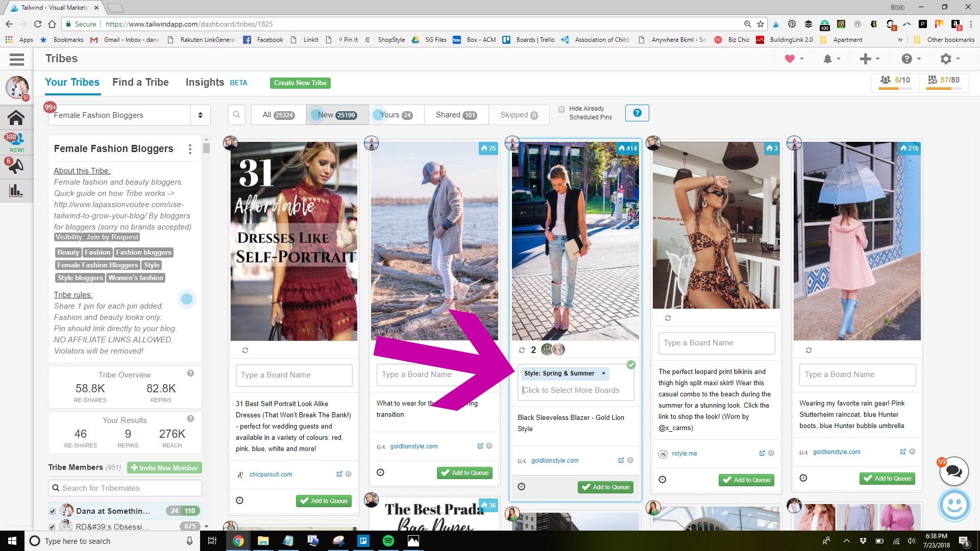The height and width of the screenshot is (551, 980).
Task: Click the Tribe Overview help icon
Action: (190, 373)
